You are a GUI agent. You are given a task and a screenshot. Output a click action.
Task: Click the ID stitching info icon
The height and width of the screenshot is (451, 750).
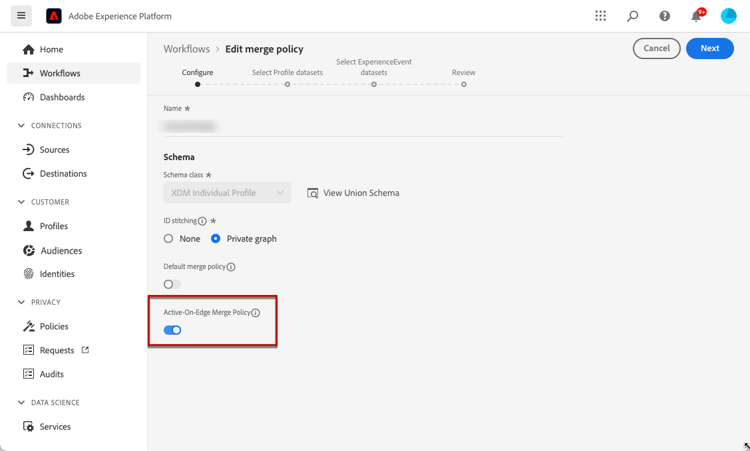point(202,221)
